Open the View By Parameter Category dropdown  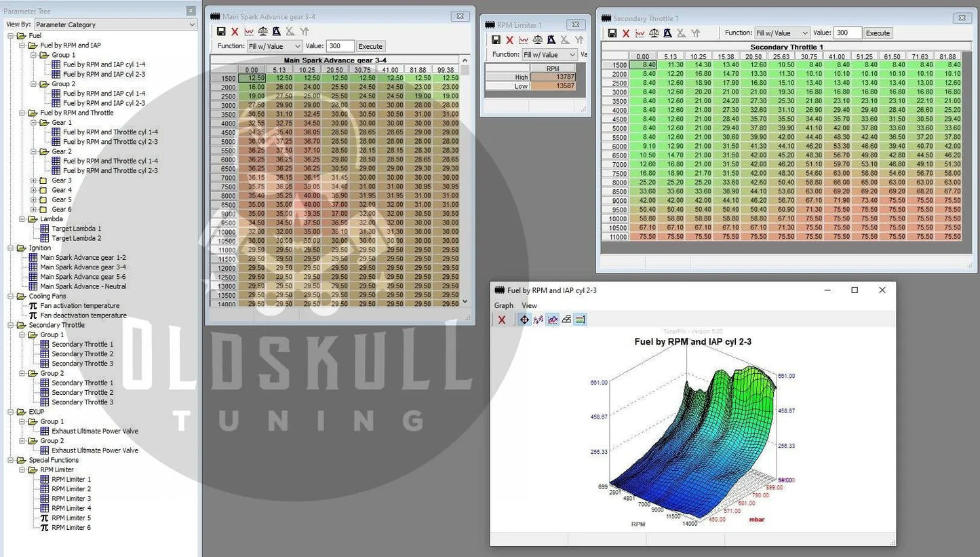pos(115,24)
